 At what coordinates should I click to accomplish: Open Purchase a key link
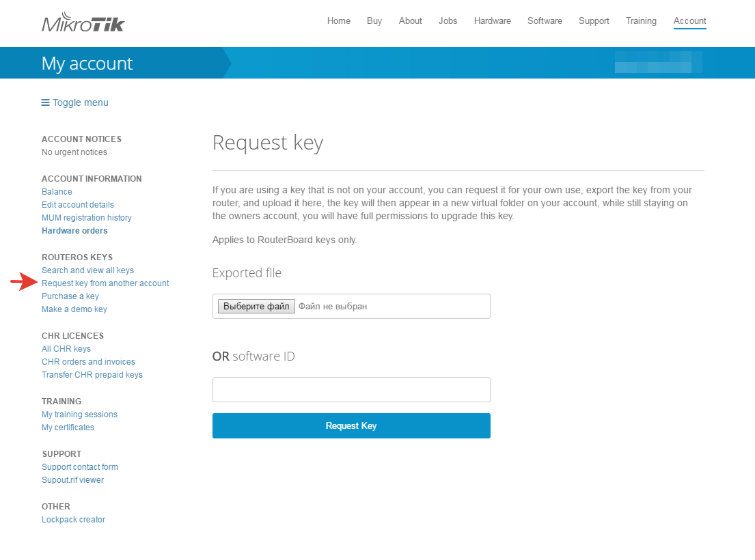(70, 296)
